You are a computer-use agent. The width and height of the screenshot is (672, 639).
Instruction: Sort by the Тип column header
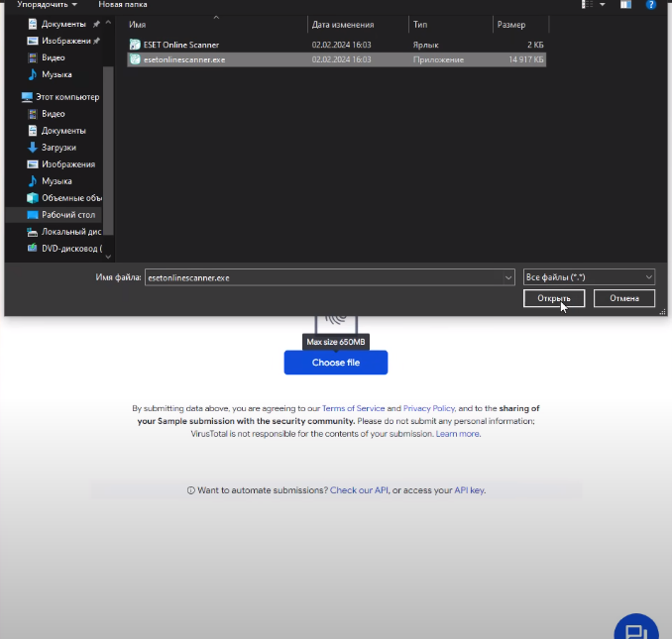[451, 25]
